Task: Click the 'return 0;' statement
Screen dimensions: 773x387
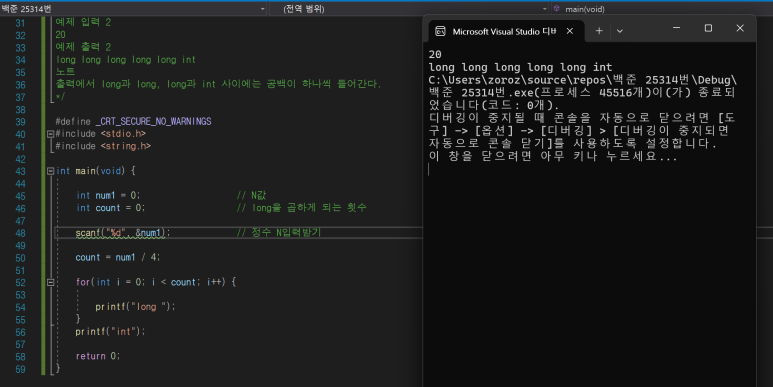Action: tap(98, 356)
